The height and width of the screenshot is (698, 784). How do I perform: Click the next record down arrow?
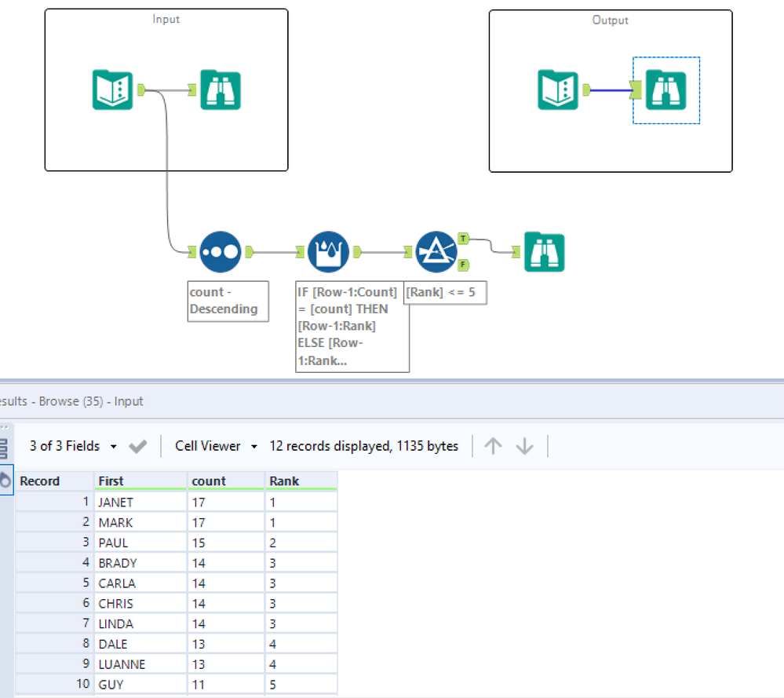click(524, 446)
